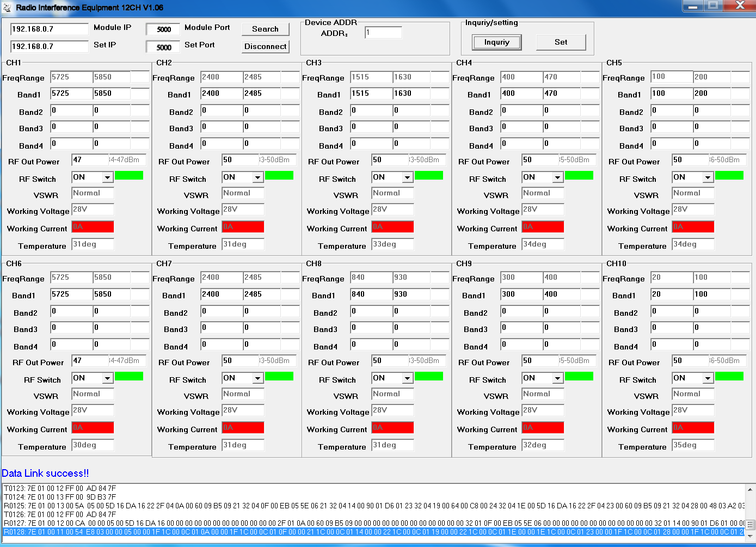Click the Search button
The image size is (756, 547).
click(266, 29)
